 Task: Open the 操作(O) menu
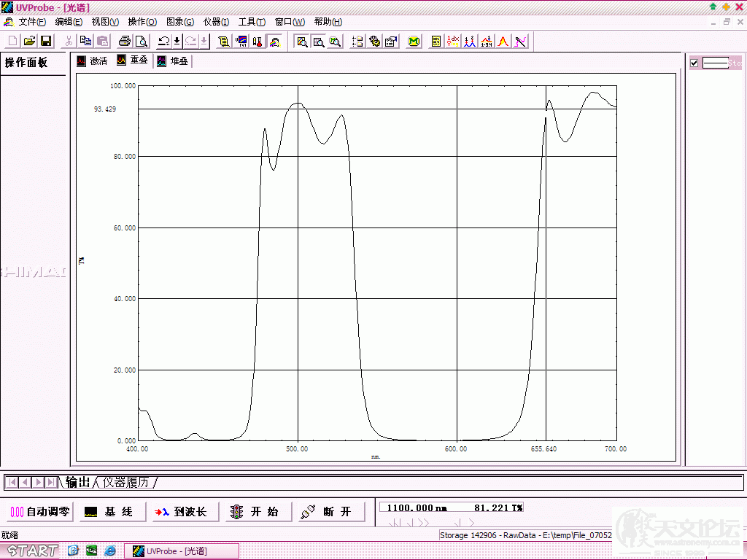(x=142, y=22)
